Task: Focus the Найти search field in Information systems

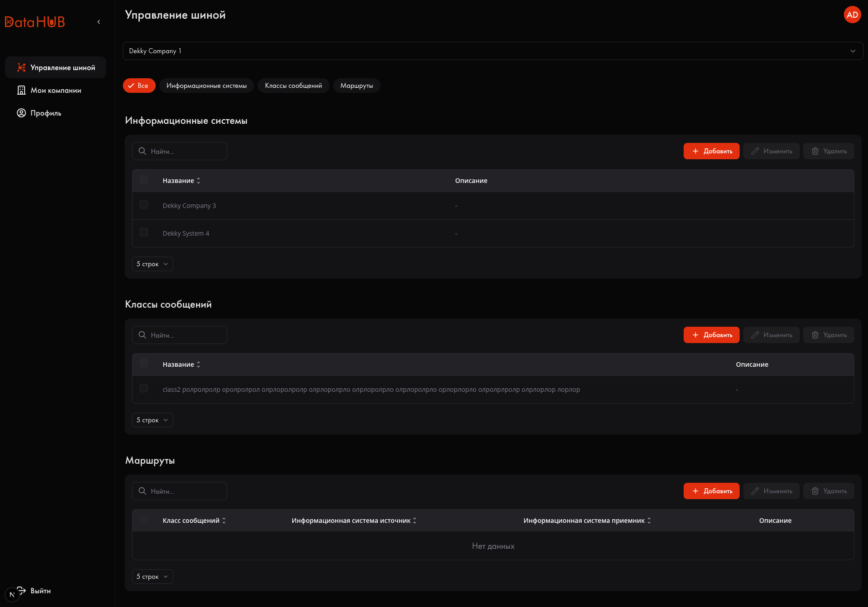Action: (179, 151)
